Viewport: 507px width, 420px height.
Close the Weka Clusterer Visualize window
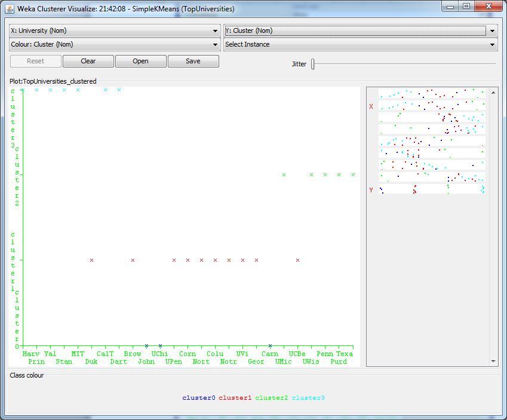click(488, 6)
